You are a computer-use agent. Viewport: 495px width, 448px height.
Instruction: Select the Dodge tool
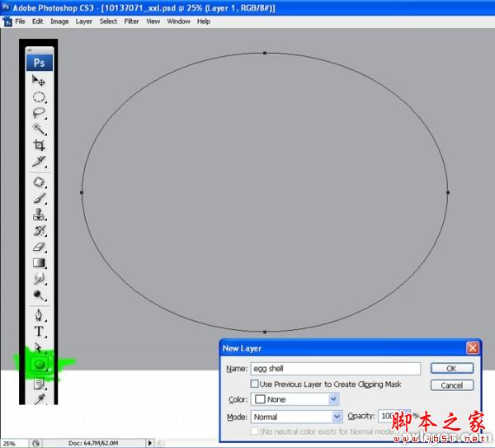(39, 295)
